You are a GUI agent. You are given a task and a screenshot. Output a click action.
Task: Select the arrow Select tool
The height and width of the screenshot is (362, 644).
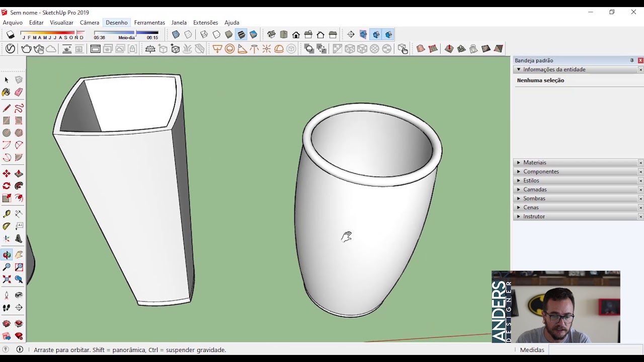(x=7, y=80)
